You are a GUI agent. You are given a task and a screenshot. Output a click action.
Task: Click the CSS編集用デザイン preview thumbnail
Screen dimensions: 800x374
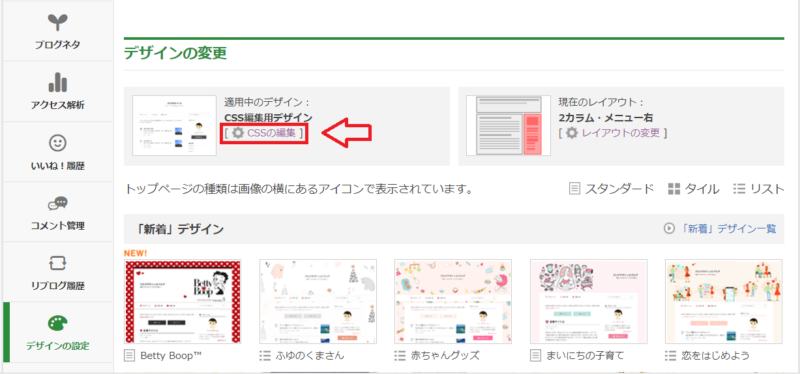point(174,126)
